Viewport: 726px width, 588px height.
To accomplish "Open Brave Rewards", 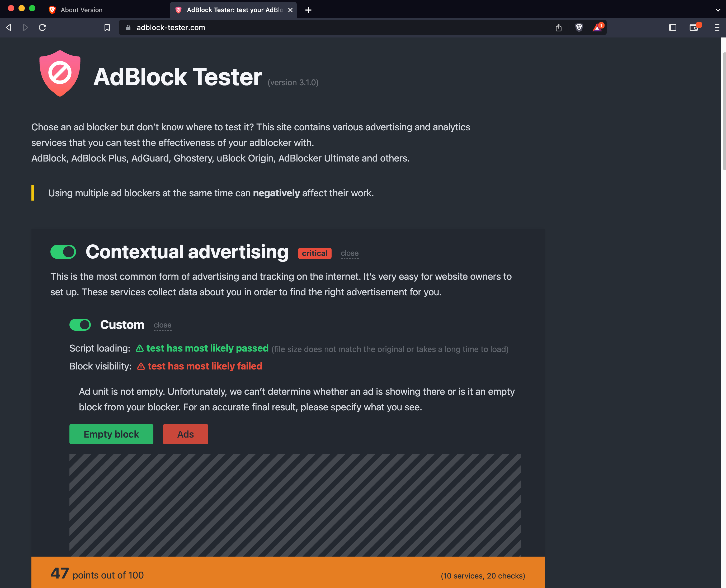I will (x=597, y=27).
